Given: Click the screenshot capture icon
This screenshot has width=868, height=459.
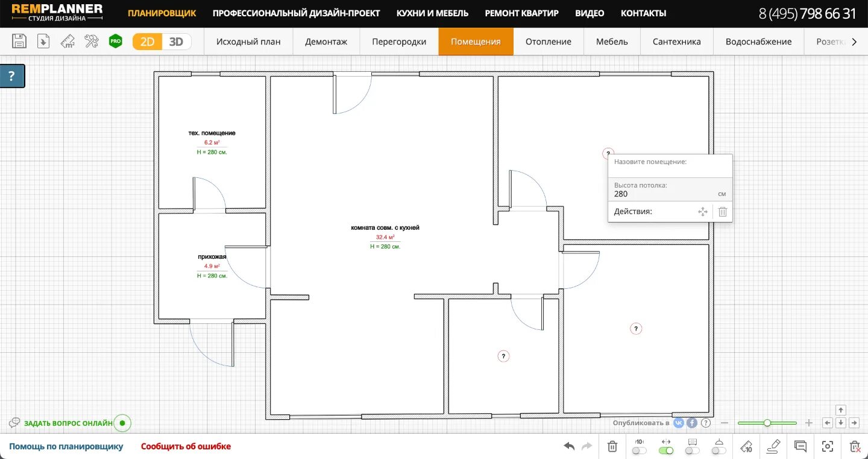Looking at the screenshot, I should [827, 446].
